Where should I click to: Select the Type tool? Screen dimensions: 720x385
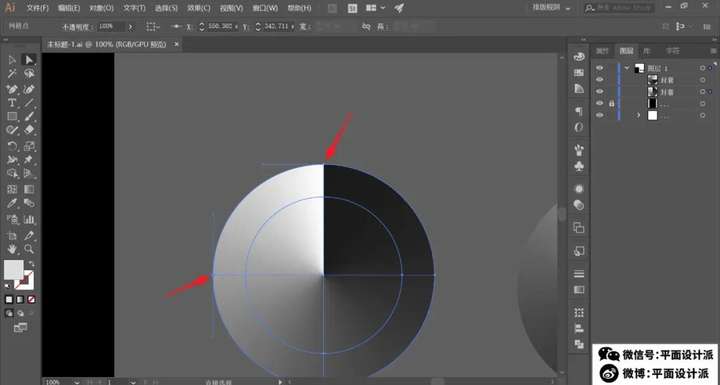coord(12,103)
